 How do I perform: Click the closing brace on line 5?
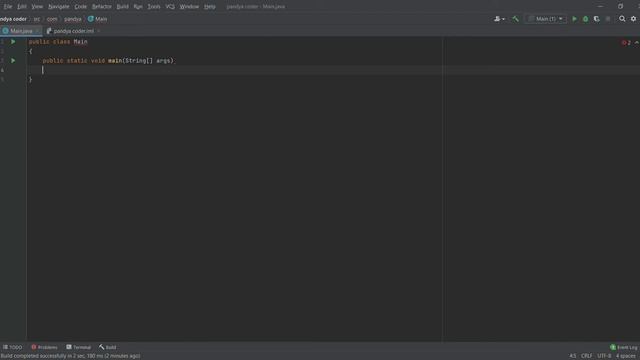[30, 80]
